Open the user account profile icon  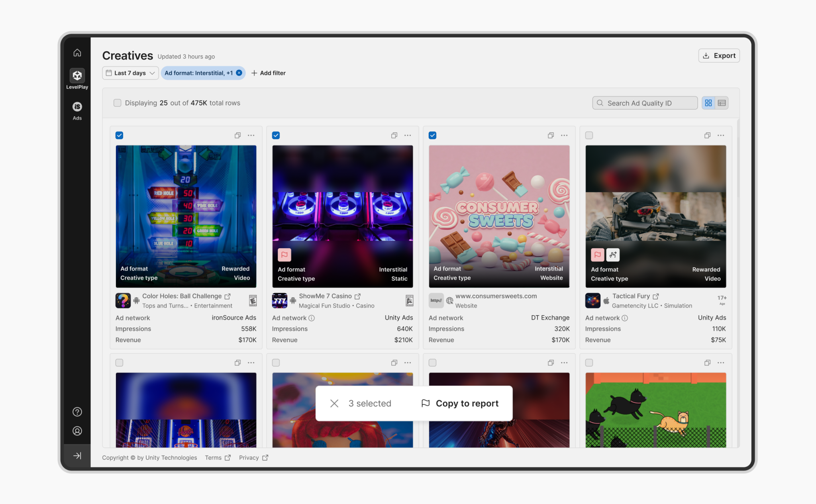[x=77, y=431]
